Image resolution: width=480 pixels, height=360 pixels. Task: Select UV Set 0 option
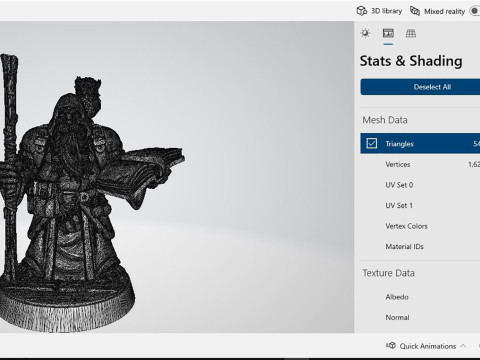420,185
